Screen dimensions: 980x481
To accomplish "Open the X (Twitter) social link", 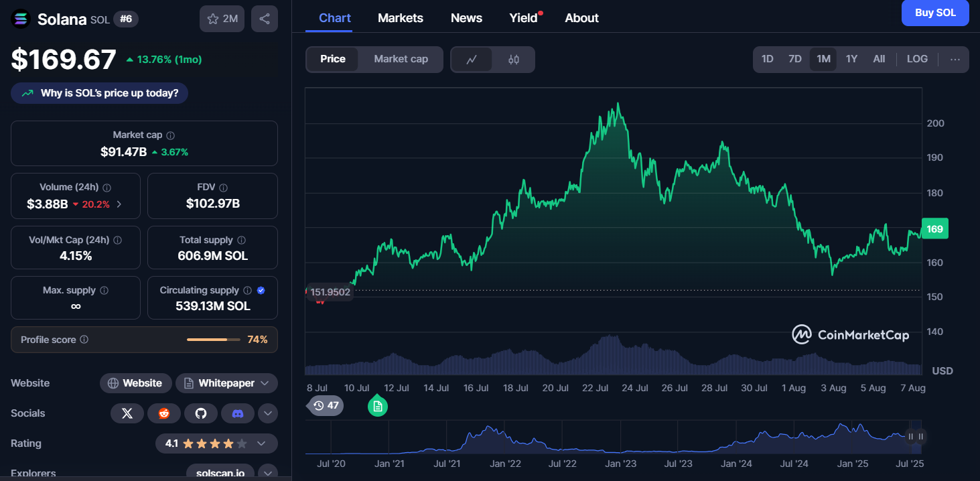I will [127, 413].
